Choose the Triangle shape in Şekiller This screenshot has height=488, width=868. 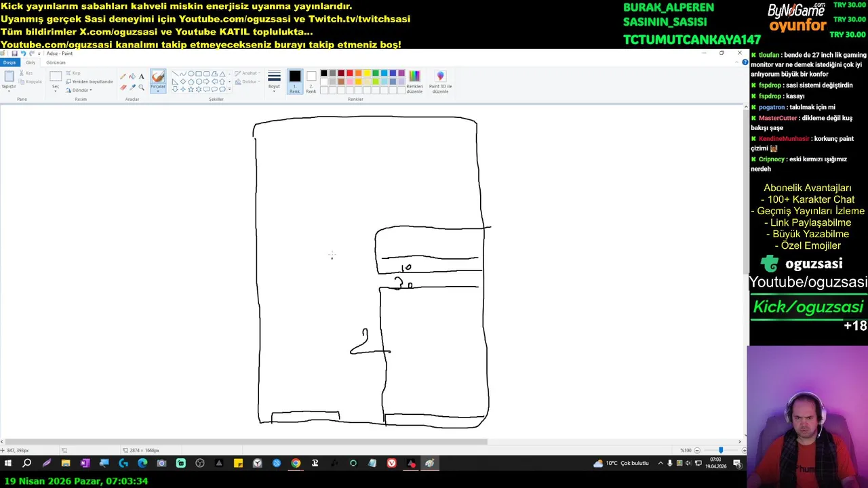pyautogui.click(x=222, y=74)
